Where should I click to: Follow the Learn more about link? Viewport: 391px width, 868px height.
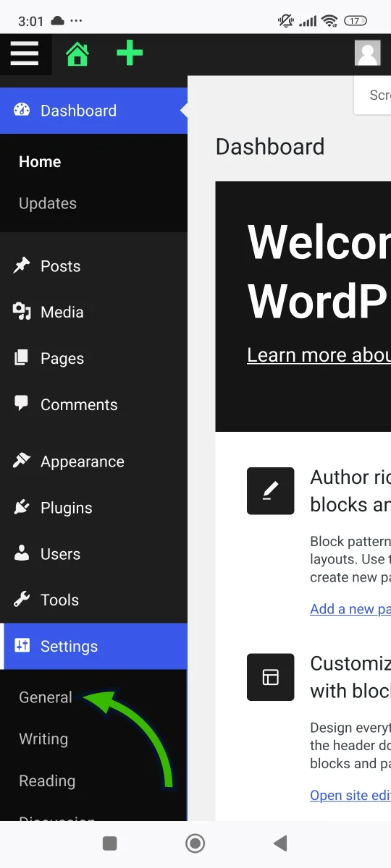click(319, 355)
